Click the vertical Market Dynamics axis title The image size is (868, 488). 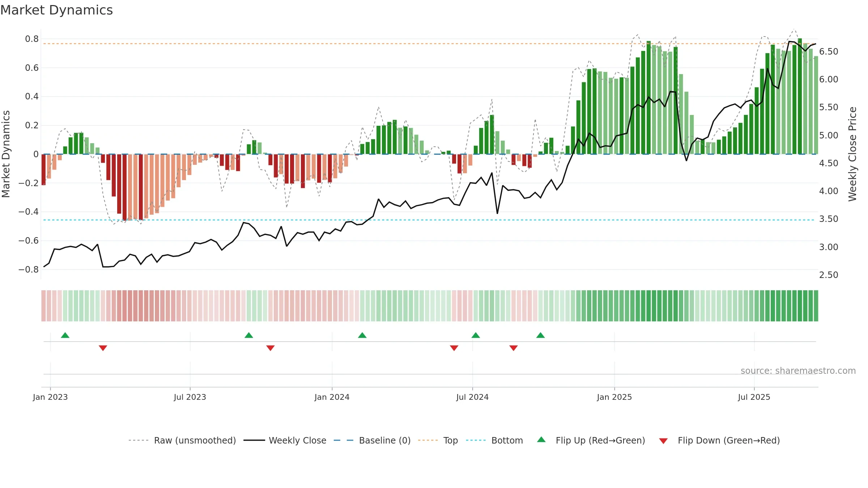coord(6,154)
